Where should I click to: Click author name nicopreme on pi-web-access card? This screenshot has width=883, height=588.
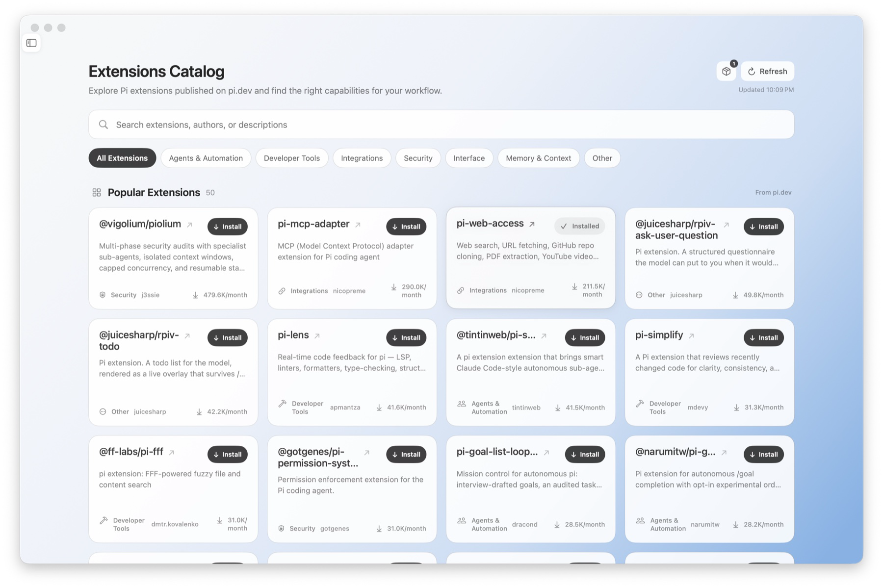coord(528,290)
